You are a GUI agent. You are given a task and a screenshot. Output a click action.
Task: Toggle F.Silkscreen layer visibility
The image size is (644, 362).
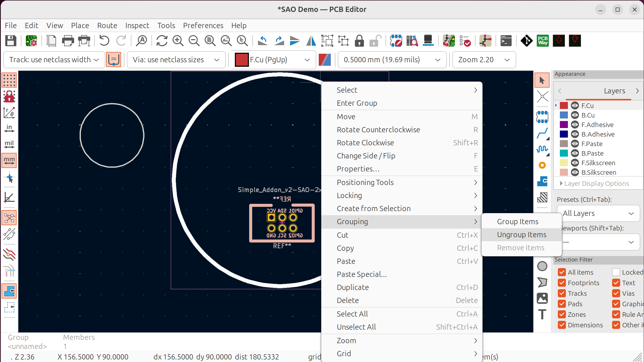tap(575, 163)
